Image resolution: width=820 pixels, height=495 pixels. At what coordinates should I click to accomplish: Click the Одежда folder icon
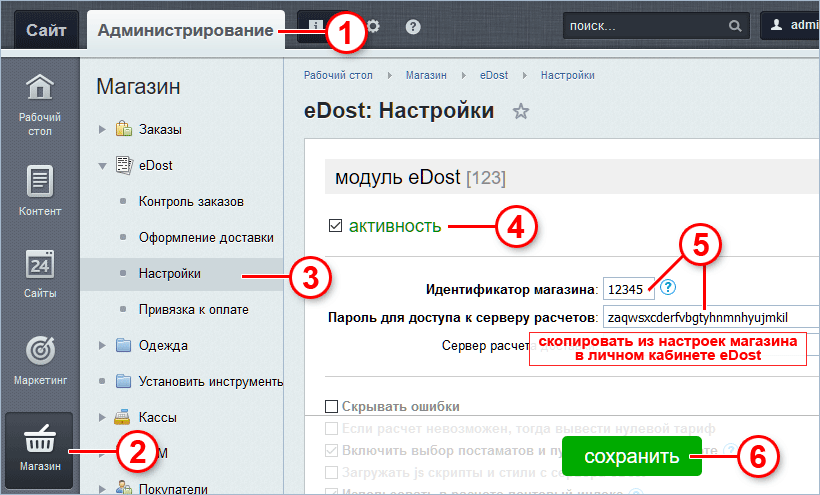pyautogui.click(x=123, y=345)
